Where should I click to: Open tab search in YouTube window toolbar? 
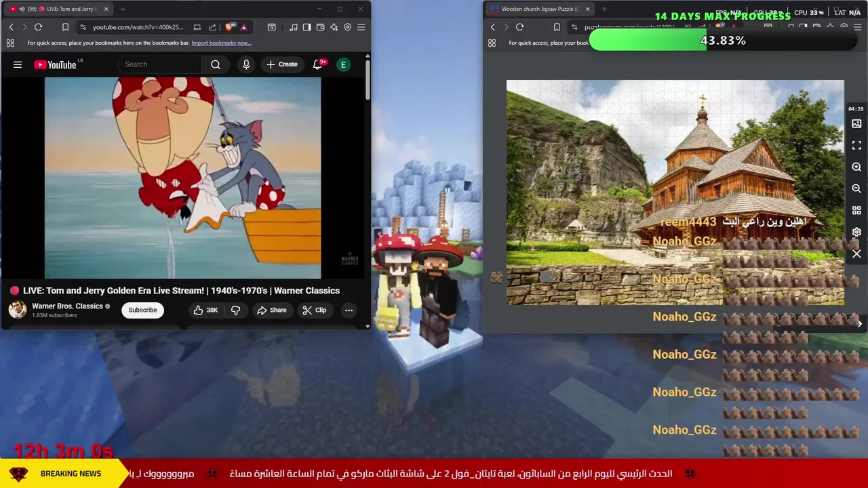(271, 27)
